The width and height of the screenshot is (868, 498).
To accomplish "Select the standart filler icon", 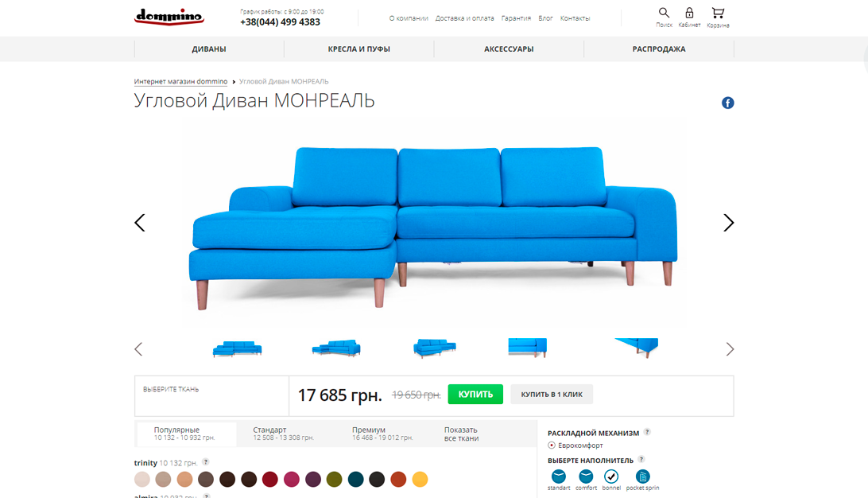I will coord(559,477).
